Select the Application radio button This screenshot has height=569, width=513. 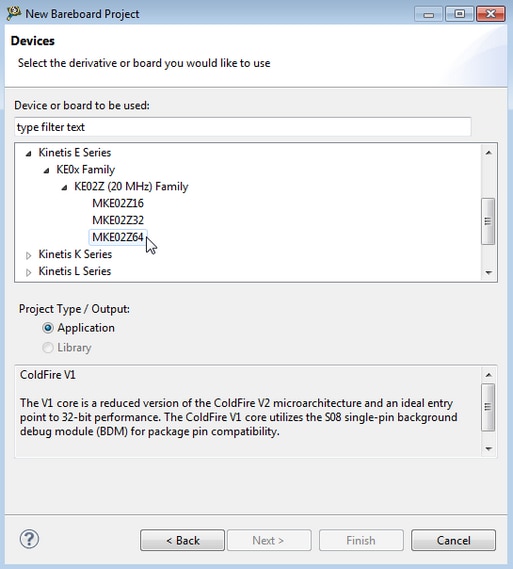(x=48, y=328)
